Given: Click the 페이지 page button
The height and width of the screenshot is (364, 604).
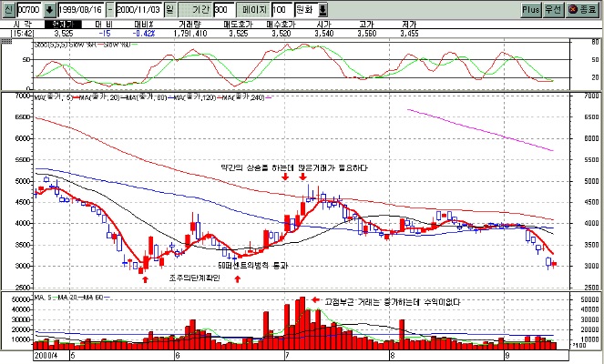Looking at the screenshot, I should tap(253, 10).
